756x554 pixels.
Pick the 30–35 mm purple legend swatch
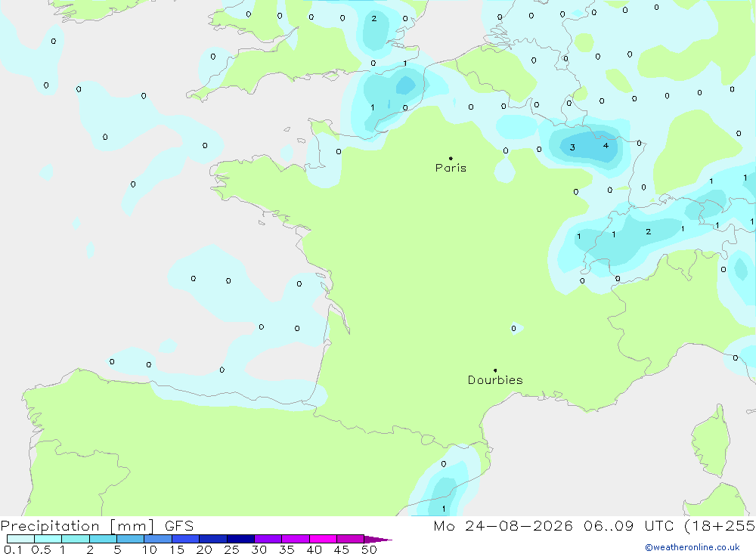268,539
